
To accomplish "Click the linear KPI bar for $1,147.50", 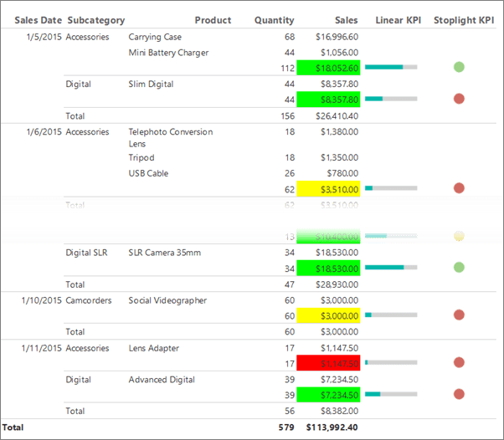I will click(391, 362).
